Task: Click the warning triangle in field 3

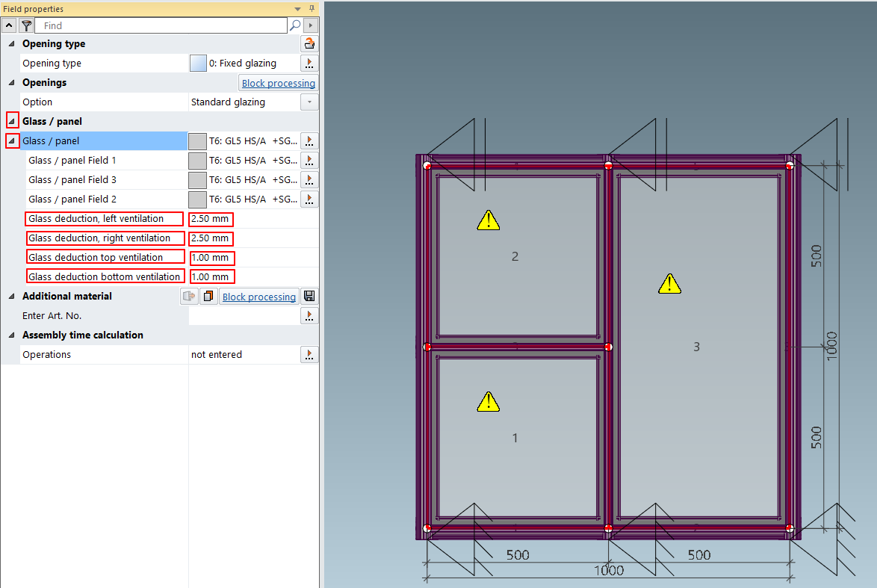Action: tap(669, 283)
